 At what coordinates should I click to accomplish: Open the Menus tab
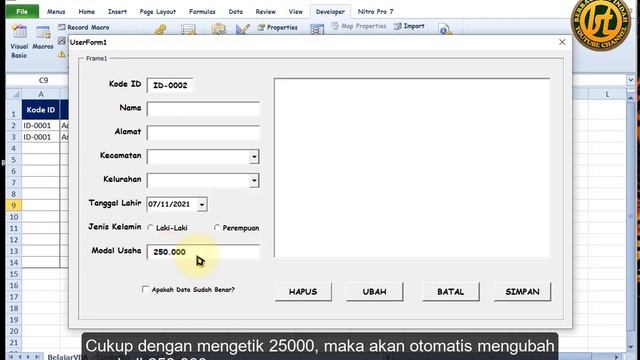56,11
